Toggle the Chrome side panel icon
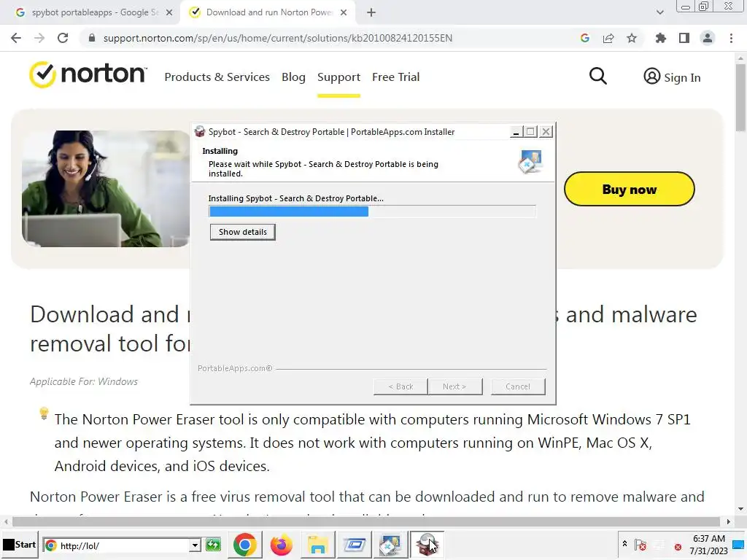747x560 pixels. [x=684, y=38]
